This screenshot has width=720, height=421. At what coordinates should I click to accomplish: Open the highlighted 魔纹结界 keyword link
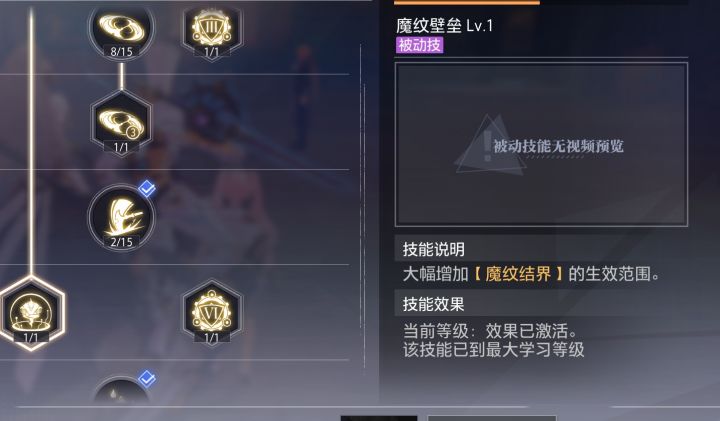(518, 274)
